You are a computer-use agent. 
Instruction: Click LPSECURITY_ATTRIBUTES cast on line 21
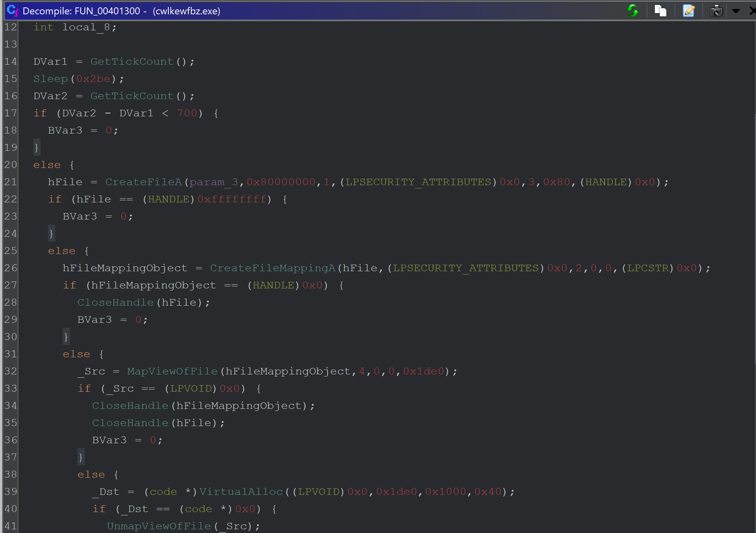(418, 182)
